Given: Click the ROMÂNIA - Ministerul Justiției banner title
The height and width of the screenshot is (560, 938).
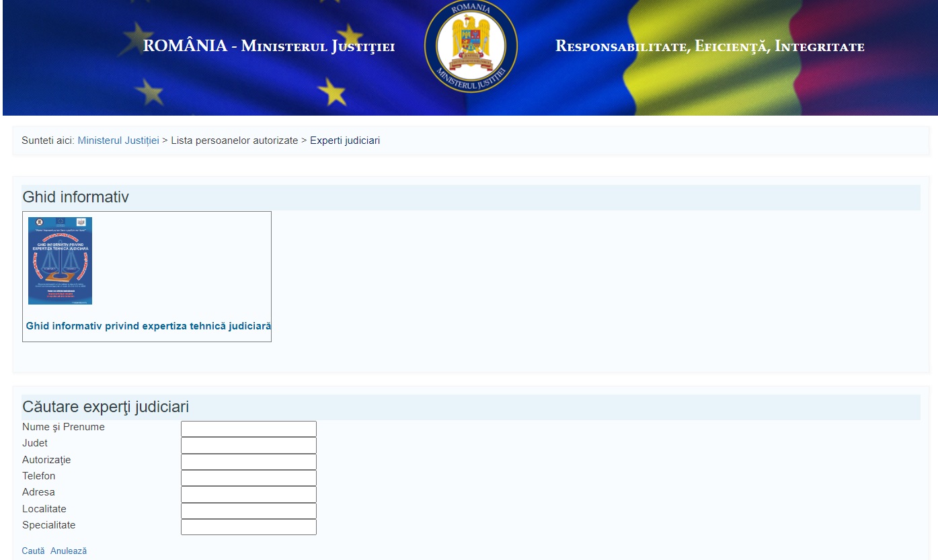Looking at the screenshot, I should (x=269, y=46).
